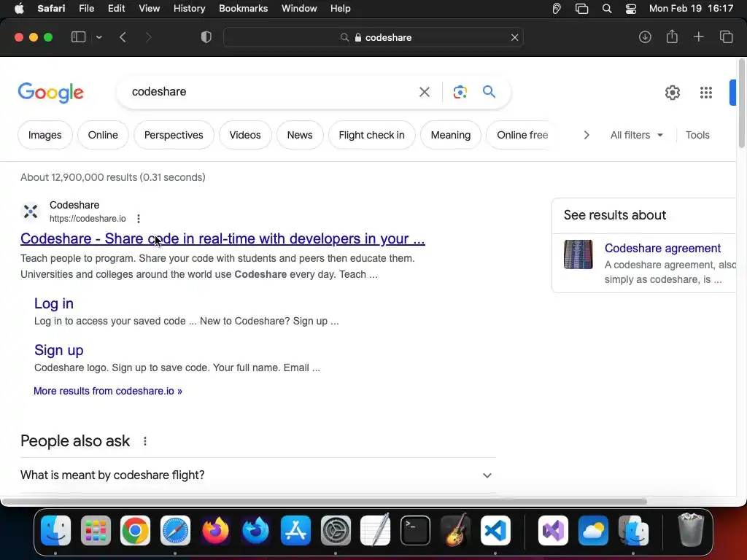Stop loading via address bar X
Image resolution: width=747 pixels, height=560 pixels.
point(514,38)
